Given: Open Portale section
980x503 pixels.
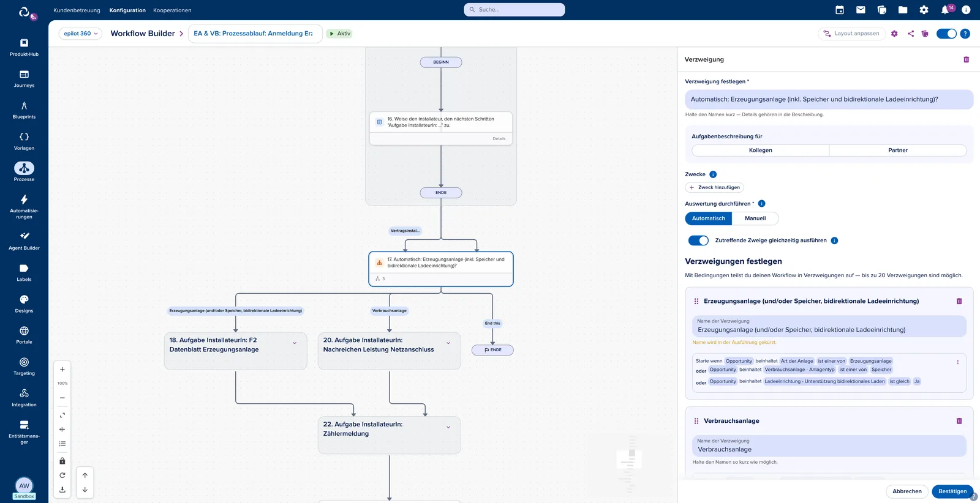Looking at the screenshot, I should 24,335.
